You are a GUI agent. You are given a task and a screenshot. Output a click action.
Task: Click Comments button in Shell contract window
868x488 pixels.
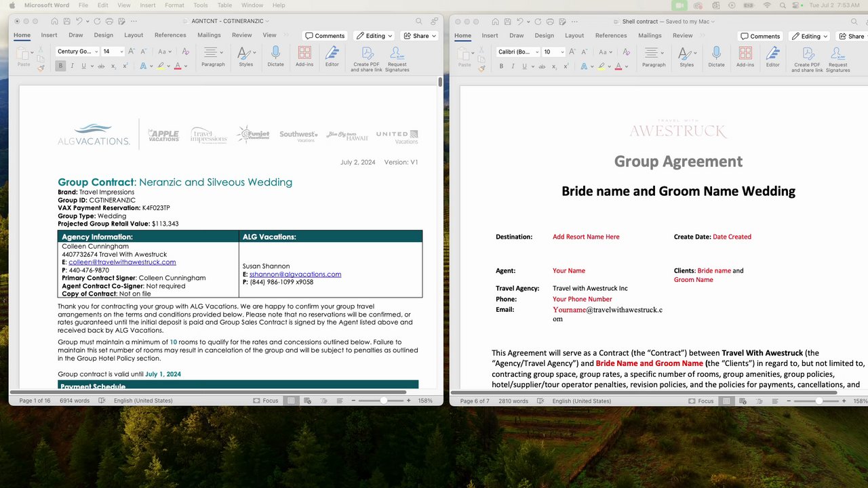(761, 36)
